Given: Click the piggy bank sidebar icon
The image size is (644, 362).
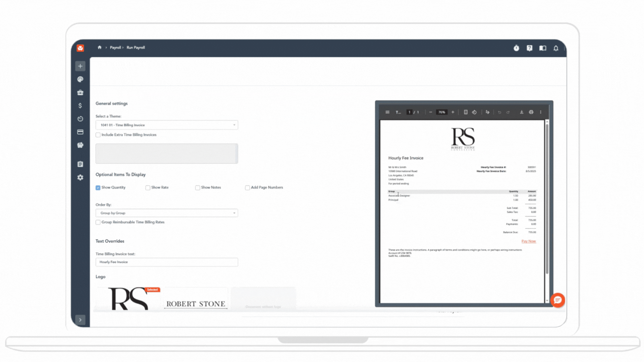Looking at the screenshot, I should tap(80, 145).
